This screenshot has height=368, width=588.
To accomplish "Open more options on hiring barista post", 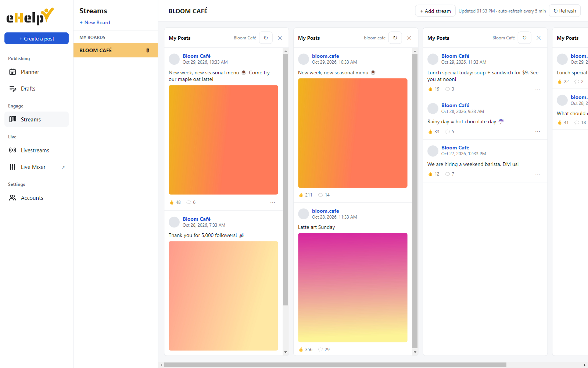I will (x=538, y=174).
